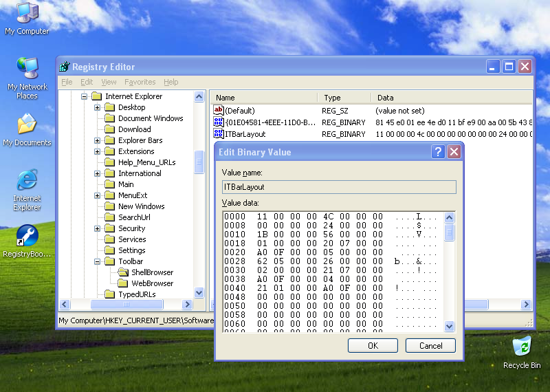
Task: Click the tree pane vertical scrollbar thumb
Action: click(199, 162)
